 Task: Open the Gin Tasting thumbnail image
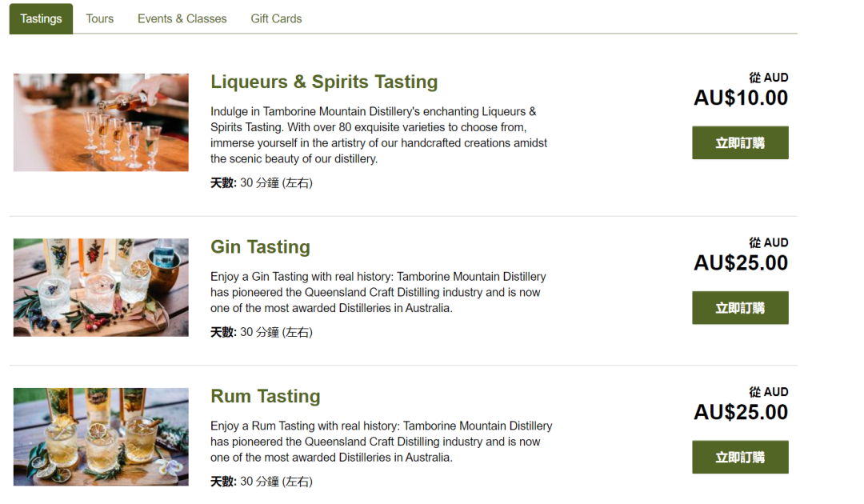click(x=101, y=287)
